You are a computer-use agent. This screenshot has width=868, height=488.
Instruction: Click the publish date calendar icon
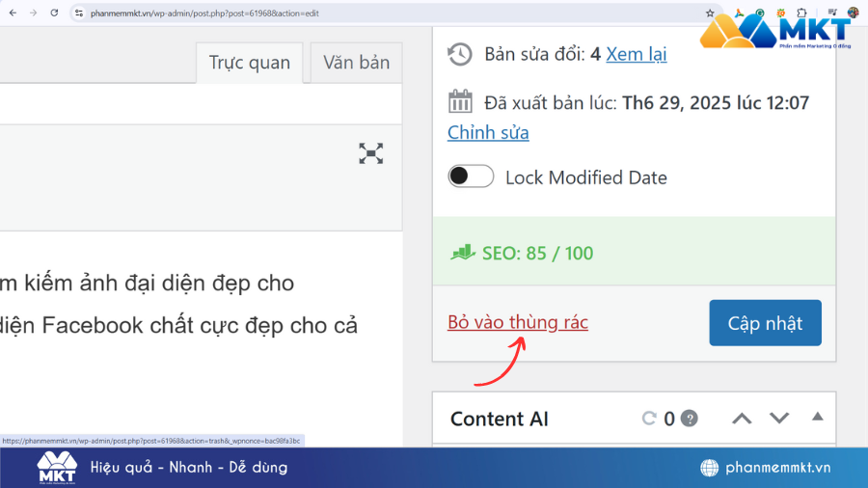[x=460, y=102]
